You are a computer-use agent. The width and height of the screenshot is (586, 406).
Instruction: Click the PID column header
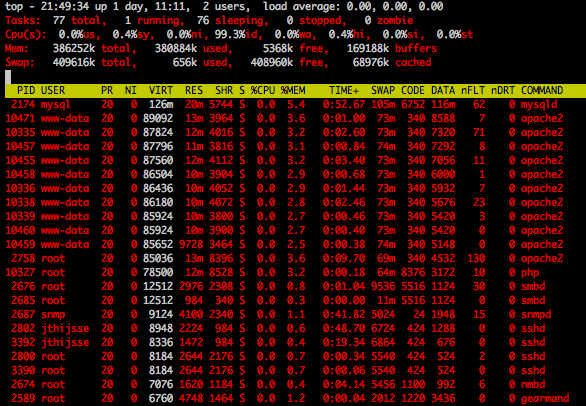pos(26,90)
